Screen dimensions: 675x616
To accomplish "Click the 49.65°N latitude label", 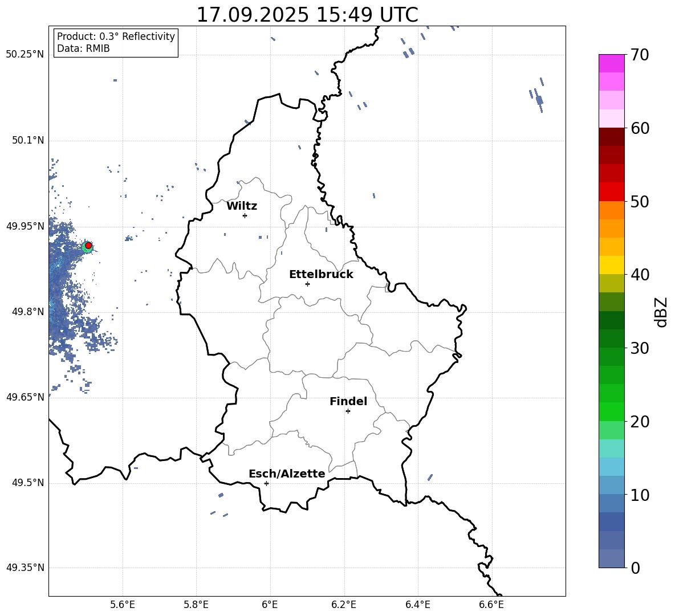I will point(25,397).
